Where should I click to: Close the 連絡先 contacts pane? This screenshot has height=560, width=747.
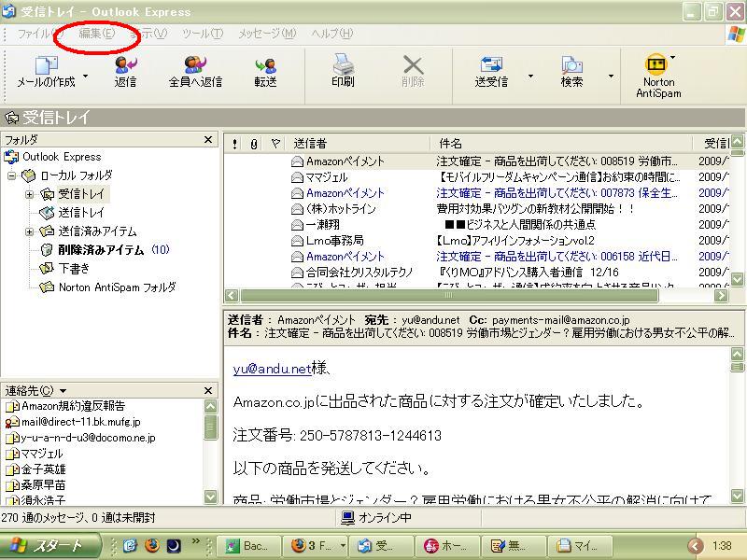pos(207,390)
